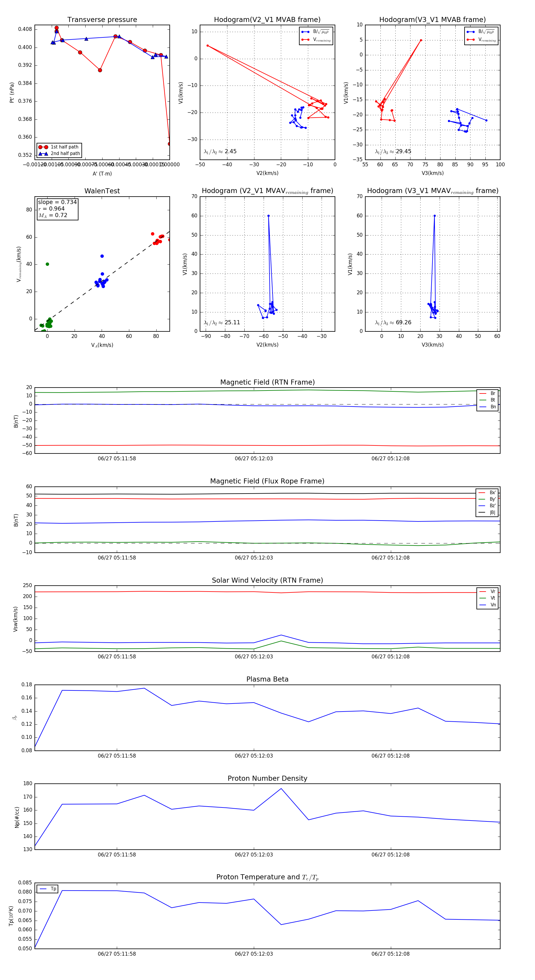
Task: Click the "Transverse pressure" plot title
Action: (x=102, y=20)
